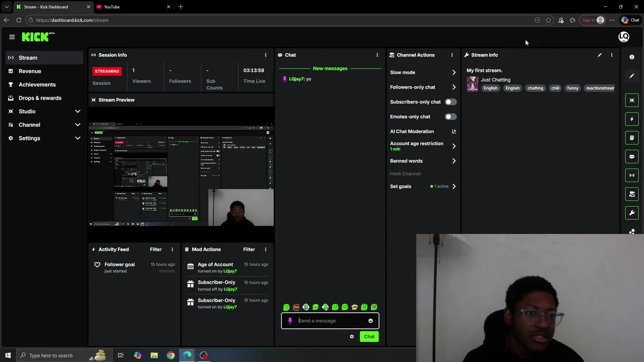Enable Subscribers-only chat toggle
This screenshot has width=644, height=362.
[x=450, y=102]
